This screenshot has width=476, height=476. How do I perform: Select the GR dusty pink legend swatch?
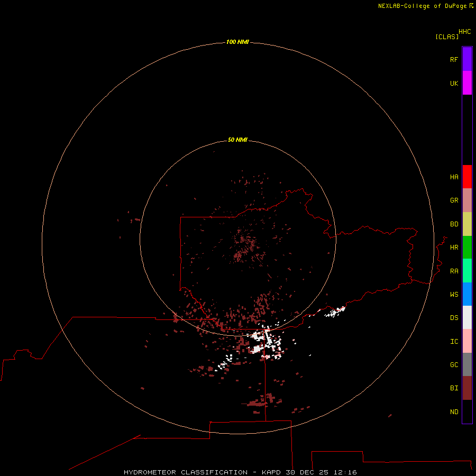pyautogui.click(x=467, y=200)
